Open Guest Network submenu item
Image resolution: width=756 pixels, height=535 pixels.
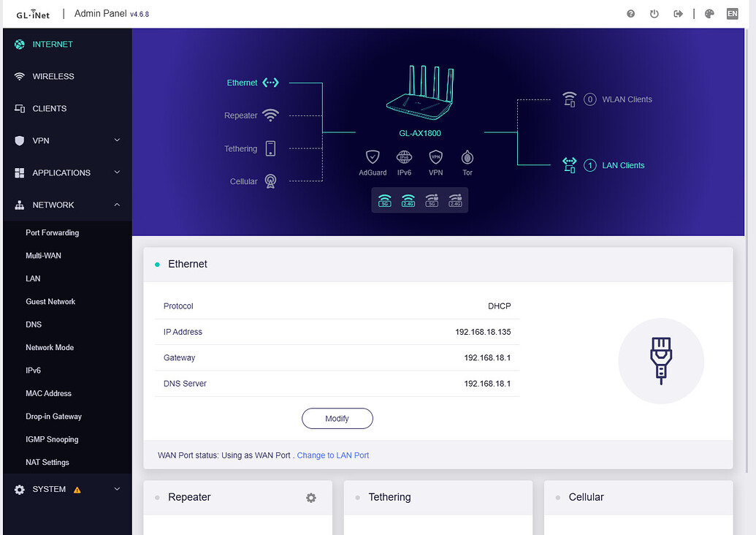[67, 302]
